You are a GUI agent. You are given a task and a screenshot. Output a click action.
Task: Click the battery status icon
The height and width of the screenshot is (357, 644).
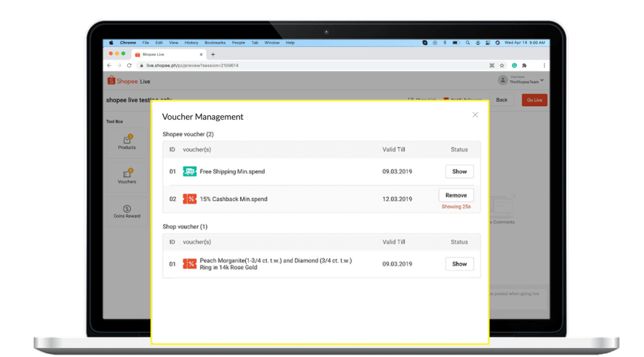click(456, 43)
